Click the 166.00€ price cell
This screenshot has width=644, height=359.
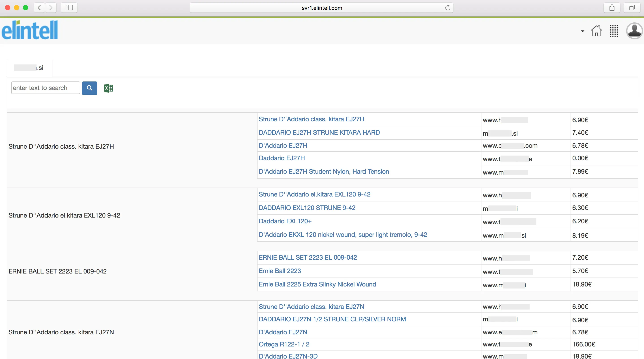tap(604, 344)
